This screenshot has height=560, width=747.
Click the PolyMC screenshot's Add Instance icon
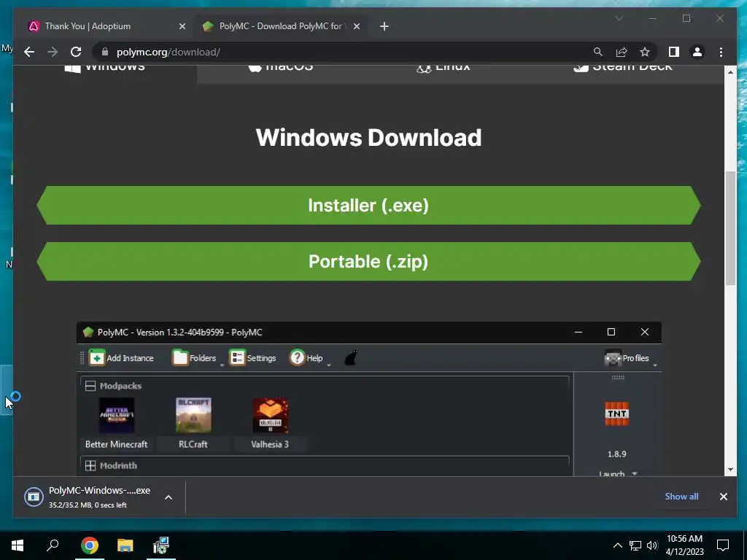click(x=97, y=357)
